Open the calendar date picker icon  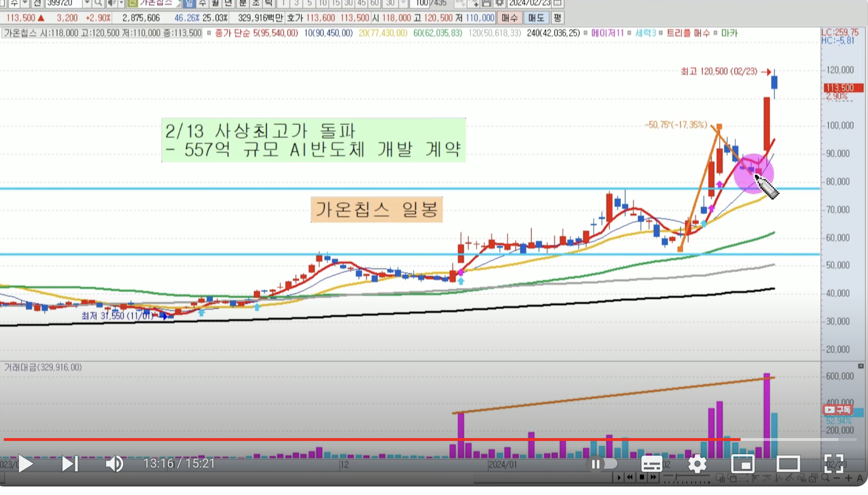pos(558,3)
